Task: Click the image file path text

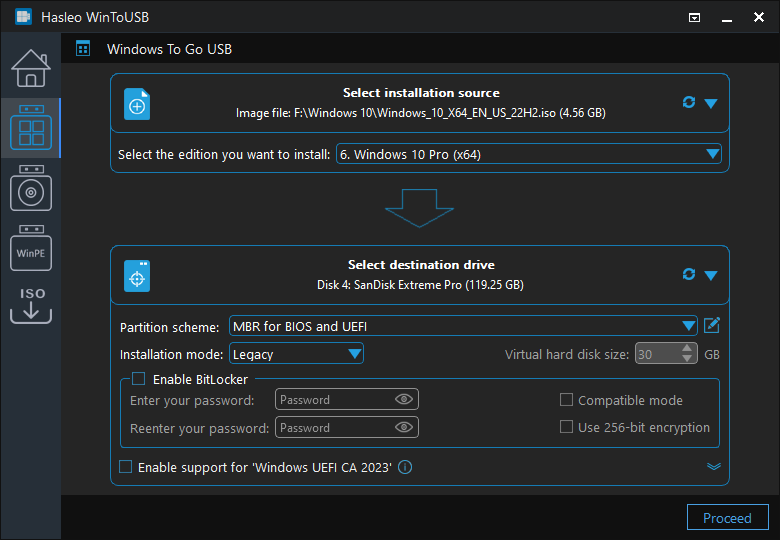Action: click(x=421, y=113)
